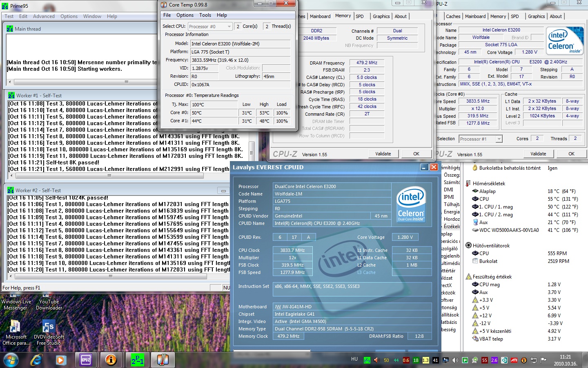
Task: Click the Action Center flag tray icon
Action: coord(543,360)
